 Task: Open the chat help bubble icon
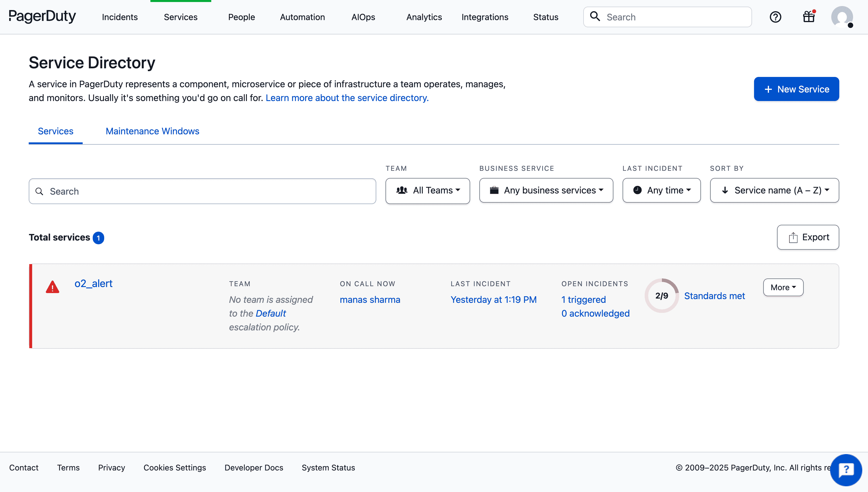pyautogui.click(x=846, y=470)
